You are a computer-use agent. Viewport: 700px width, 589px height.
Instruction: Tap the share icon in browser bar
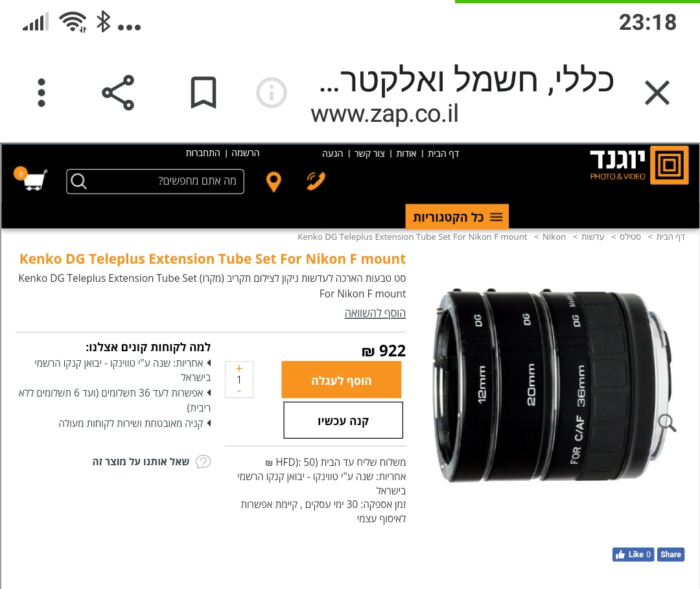(119, 93)
